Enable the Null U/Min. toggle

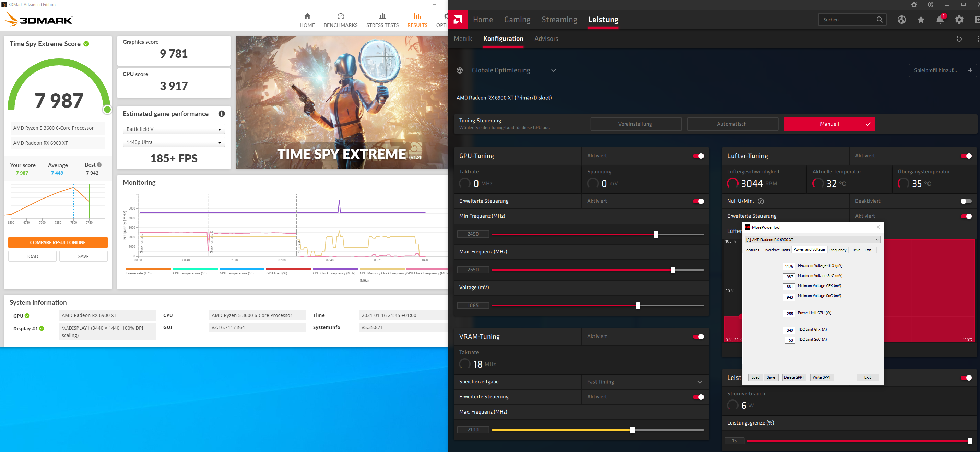coord(966,201)
